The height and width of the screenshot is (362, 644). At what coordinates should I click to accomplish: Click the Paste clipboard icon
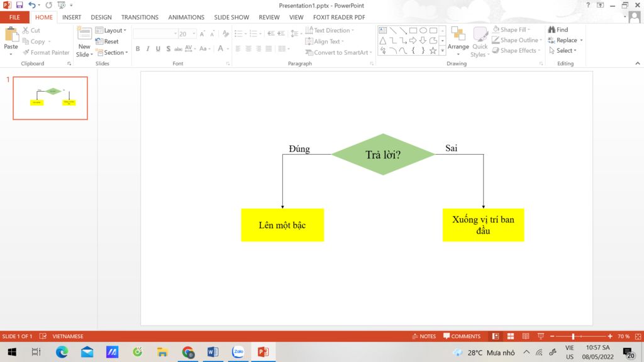[11, 35]
